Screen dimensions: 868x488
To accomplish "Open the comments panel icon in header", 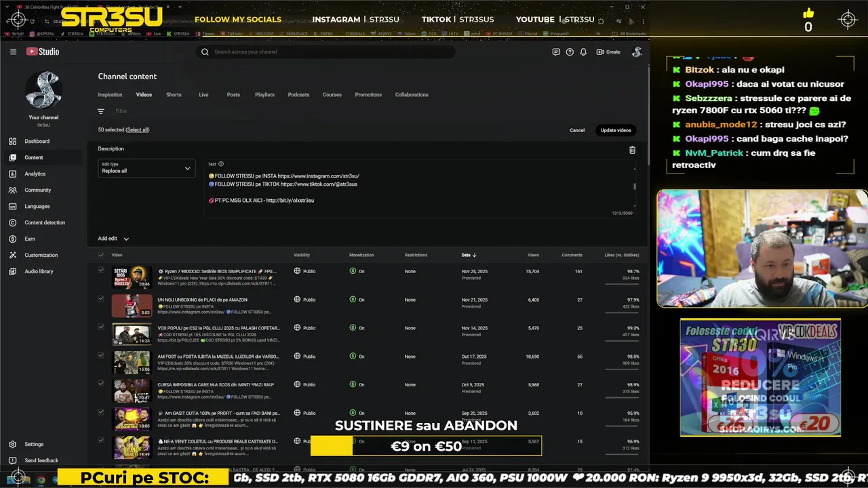I will 556,52.
